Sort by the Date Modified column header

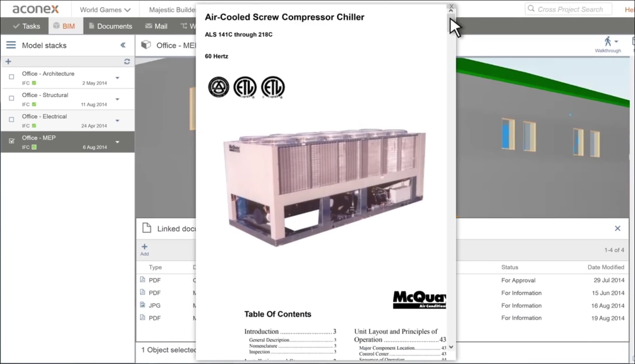[606, 267]
